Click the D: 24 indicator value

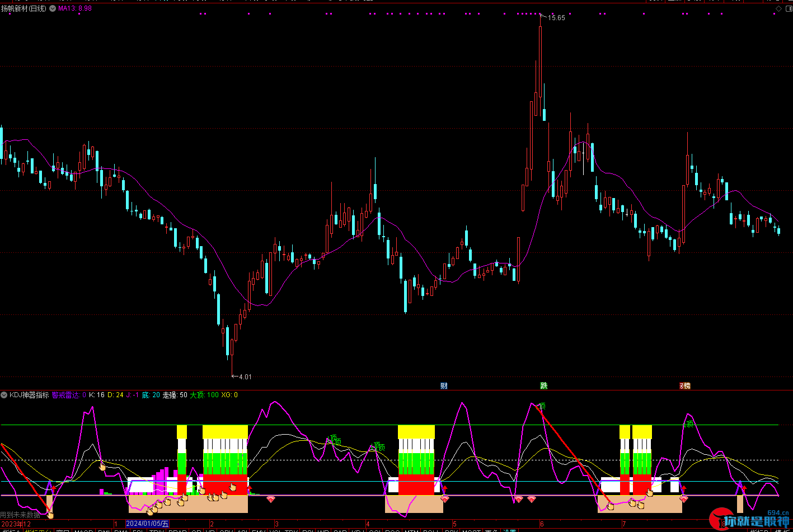pos(115,395)
